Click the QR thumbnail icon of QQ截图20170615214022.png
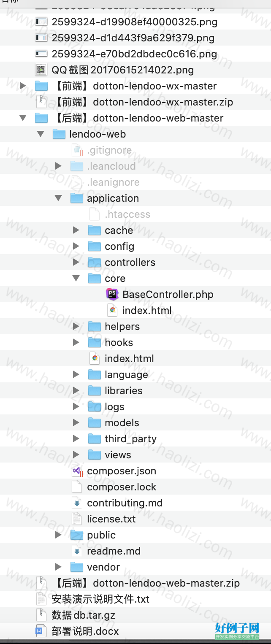This screenshot has height=644, width=271. pyautogui.click(x=41, y=70)
